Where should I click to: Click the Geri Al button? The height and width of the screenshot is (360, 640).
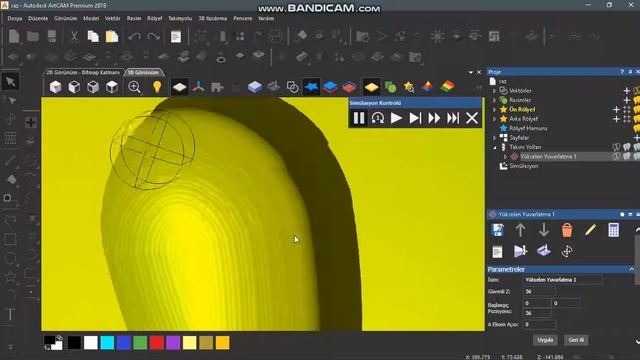click(x=576, y=340)
